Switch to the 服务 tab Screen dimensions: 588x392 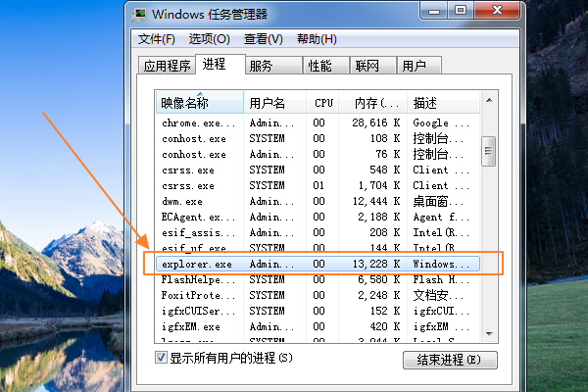pyautogui.click(x=273, y=66)
